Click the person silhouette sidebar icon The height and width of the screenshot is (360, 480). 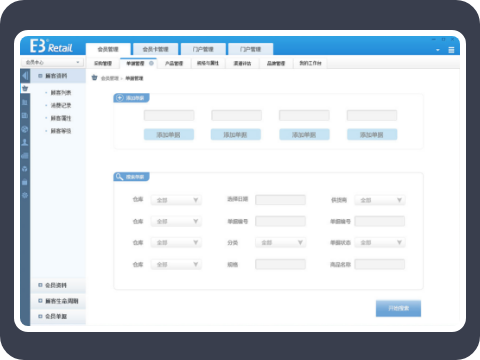[x=25, y=142]
